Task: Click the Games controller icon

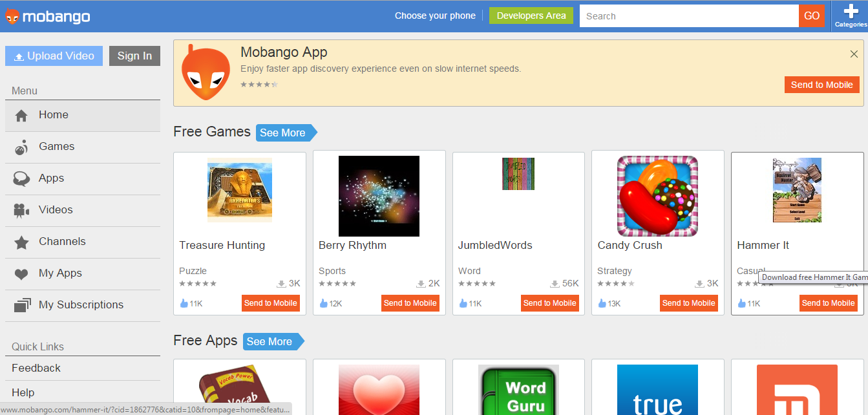Action: pyautogui.click(x=21, y=147)
